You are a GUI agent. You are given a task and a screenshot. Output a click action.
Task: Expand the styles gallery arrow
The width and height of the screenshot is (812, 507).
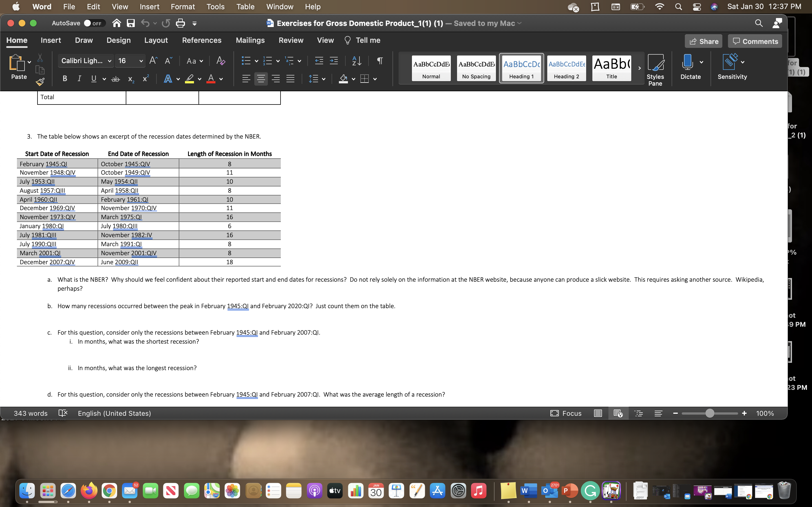click(639, 68)
